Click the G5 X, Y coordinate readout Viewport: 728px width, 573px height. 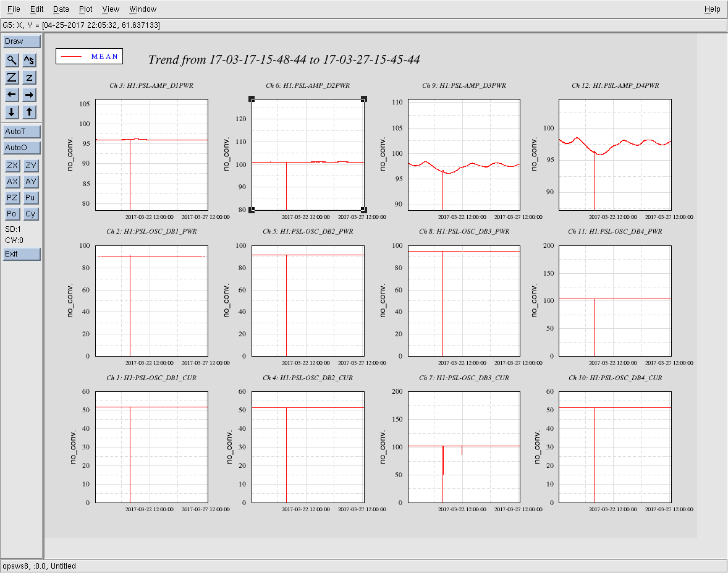(81, 25)
